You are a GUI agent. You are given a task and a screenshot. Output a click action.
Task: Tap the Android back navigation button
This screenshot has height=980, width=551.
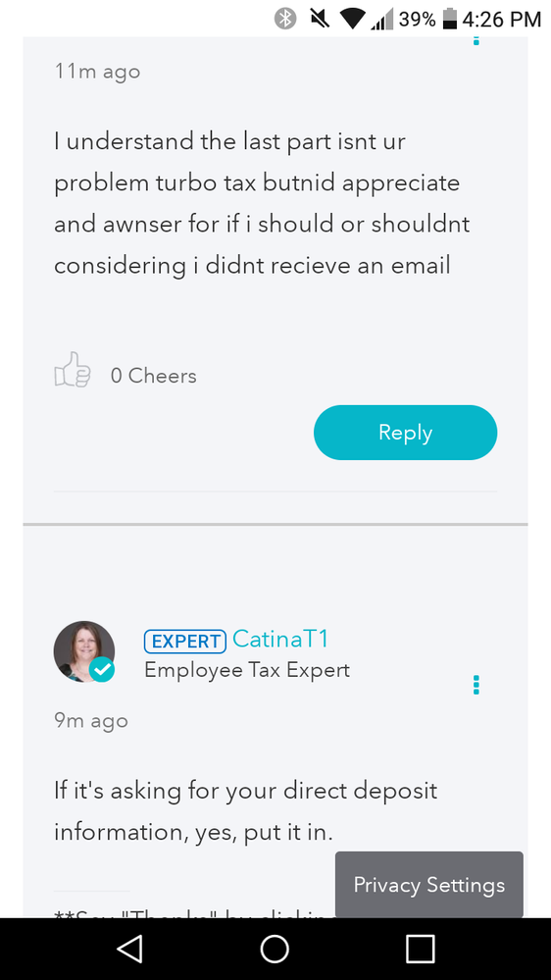129,949
